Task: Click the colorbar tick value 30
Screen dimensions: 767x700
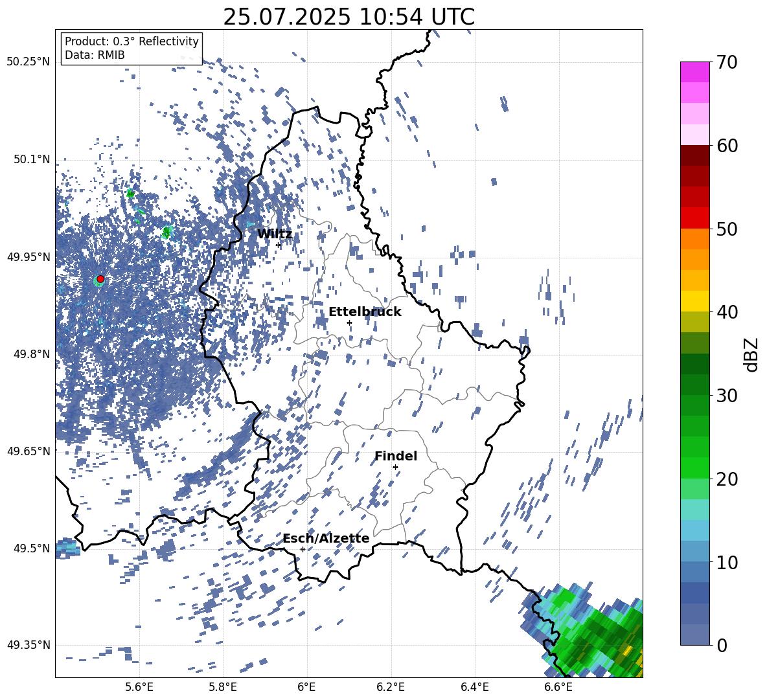Action: click(x=727, y=396)
